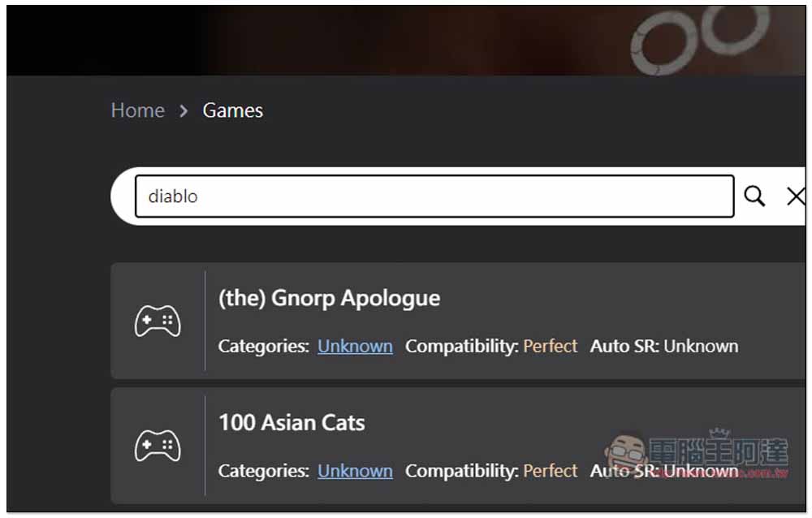Focus the search field containing "diablo"
This screenshot has width=812, height=518.
434,196
